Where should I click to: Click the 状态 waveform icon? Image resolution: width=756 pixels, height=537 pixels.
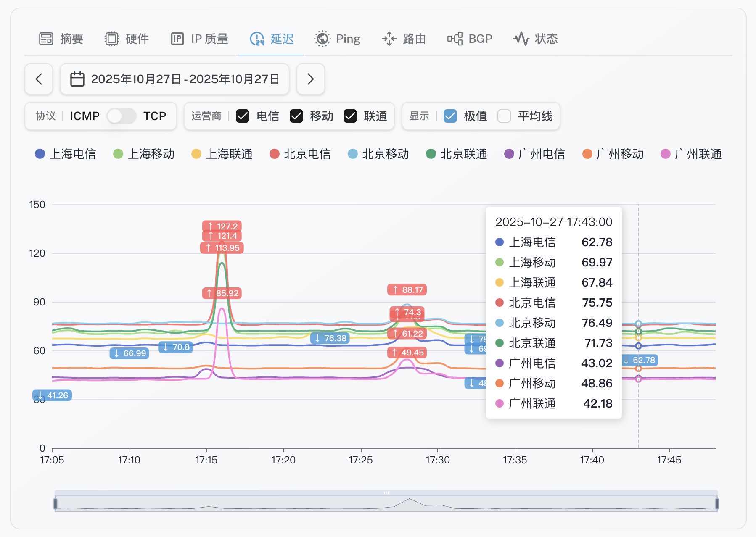pyautogui.click(x=521, y=38)
